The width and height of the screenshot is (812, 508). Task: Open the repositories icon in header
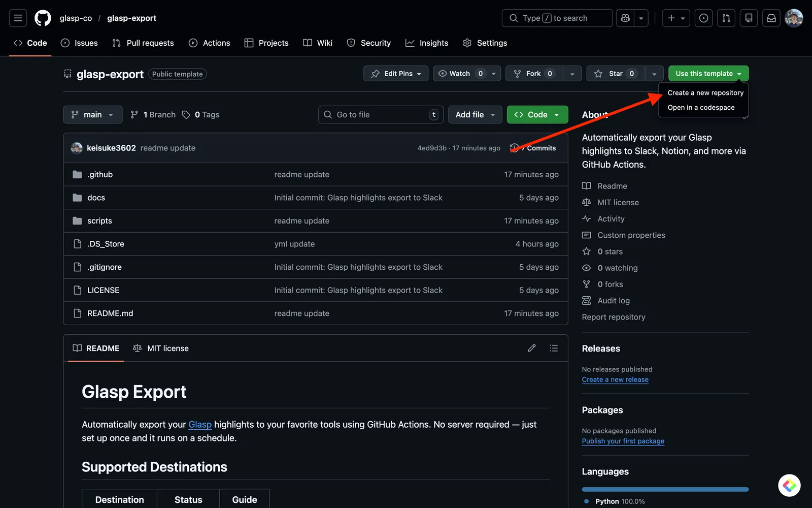coord(749,18)
